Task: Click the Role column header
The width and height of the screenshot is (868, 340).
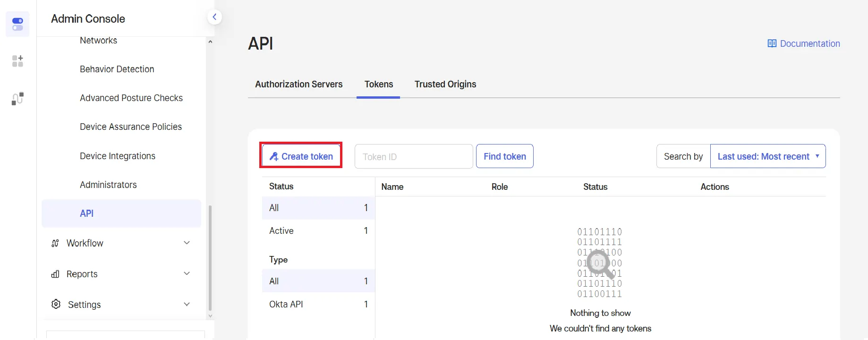Action: [x=500, y=187]
